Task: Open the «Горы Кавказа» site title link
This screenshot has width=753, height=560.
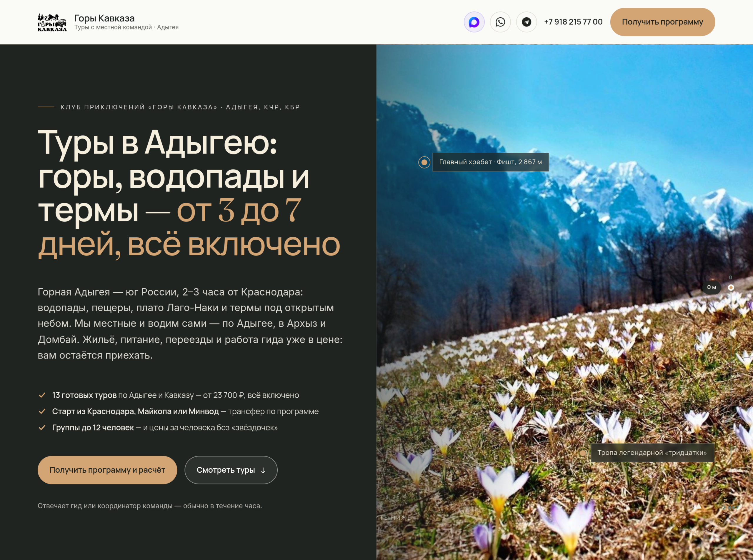Action: (x=104, y=18)
